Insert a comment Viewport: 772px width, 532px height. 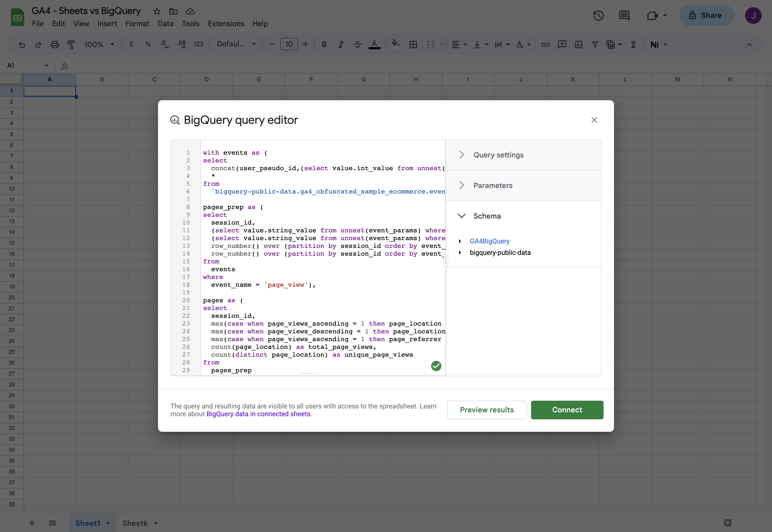[x=562, y=44]
